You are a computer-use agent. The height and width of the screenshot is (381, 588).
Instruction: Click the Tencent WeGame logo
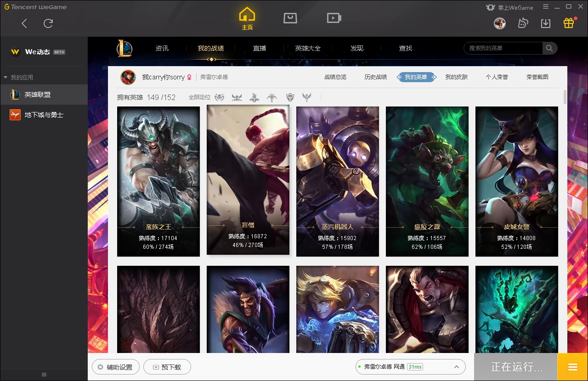(35, 7)
